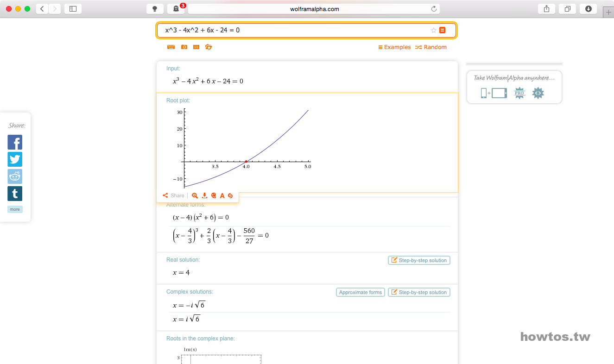
Task: Enlarge the root plot with the magnifier icon
Action: click(x=195, y=195)
